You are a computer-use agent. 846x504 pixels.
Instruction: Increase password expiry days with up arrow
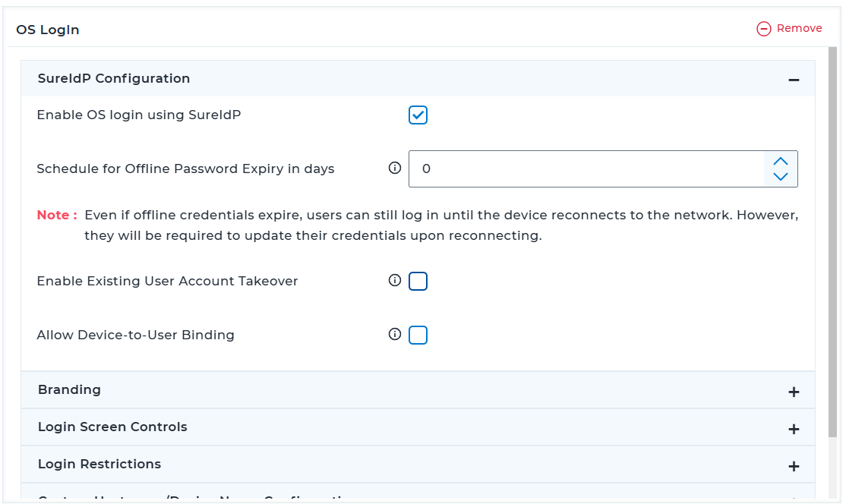tap(780, 161)
